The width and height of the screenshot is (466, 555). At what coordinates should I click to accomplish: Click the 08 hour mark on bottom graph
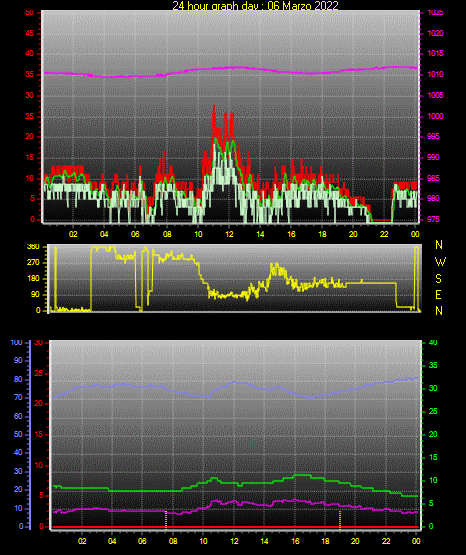pos(173,541)
